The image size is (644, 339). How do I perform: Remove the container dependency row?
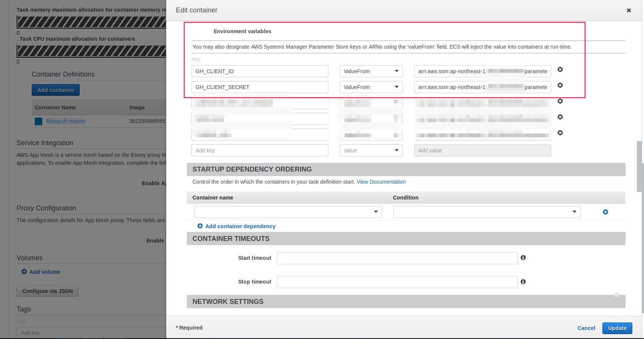605,212
